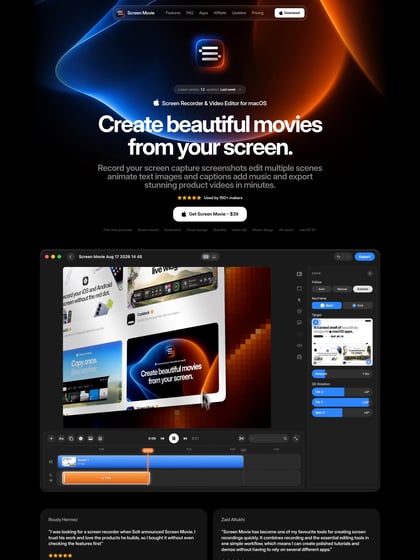Set Follow mode to Auto

coord(321,289)
